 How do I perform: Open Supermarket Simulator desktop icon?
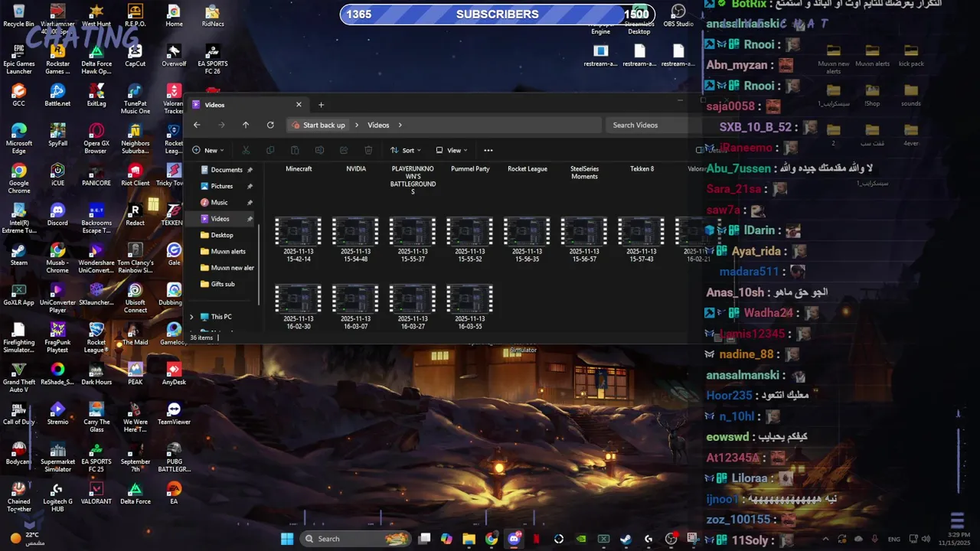[x=57, y=457]
